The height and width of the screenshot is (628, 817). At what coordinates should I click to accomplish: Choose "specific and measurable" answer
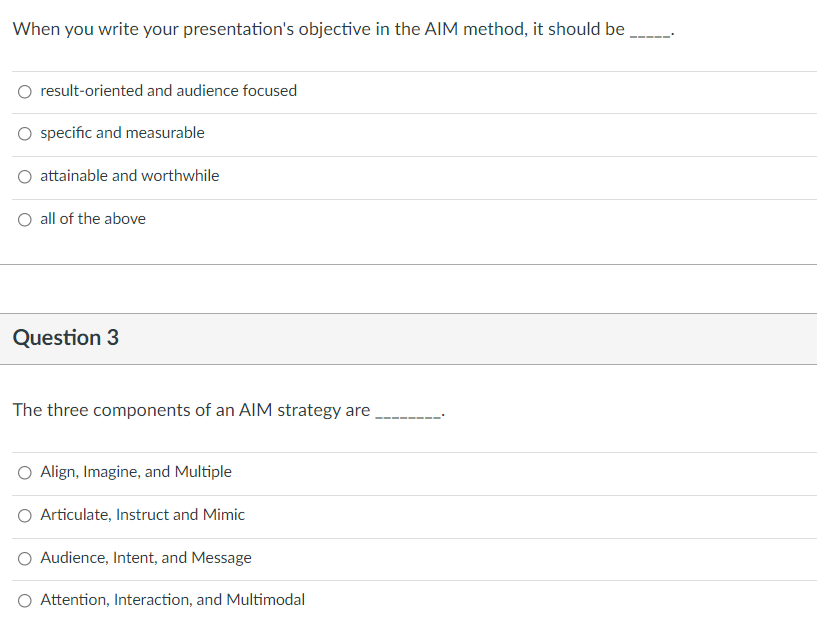[x=122, y=132]
